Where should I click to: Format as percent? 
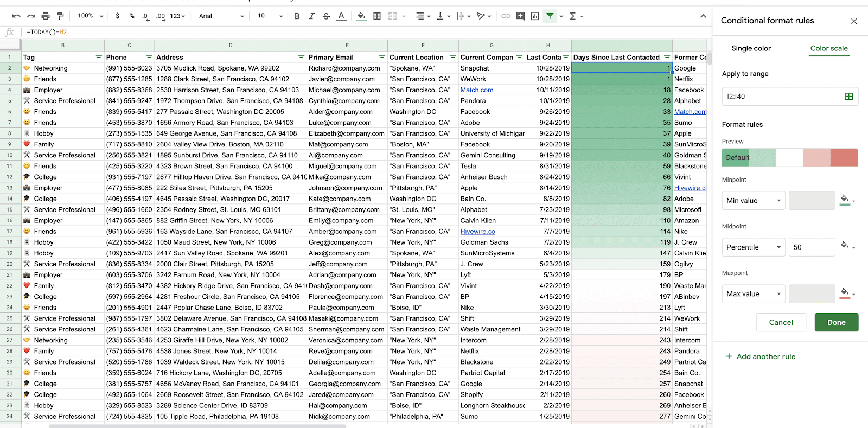[132, 16]
